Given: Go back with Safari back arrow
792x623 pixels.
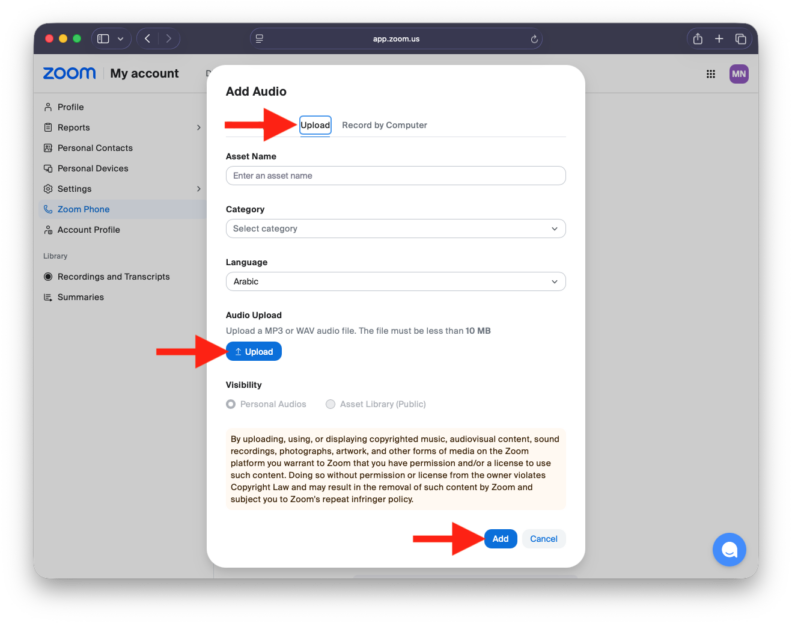Looking at the screenshot, I should pyautogui.click(x=147, y=38).
